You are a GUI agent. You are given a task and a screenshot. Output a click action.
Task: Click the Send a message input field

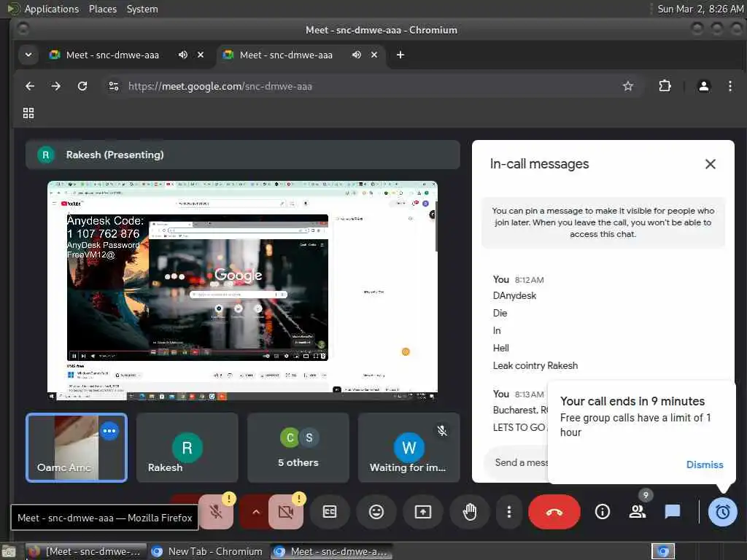coord(517,462)
